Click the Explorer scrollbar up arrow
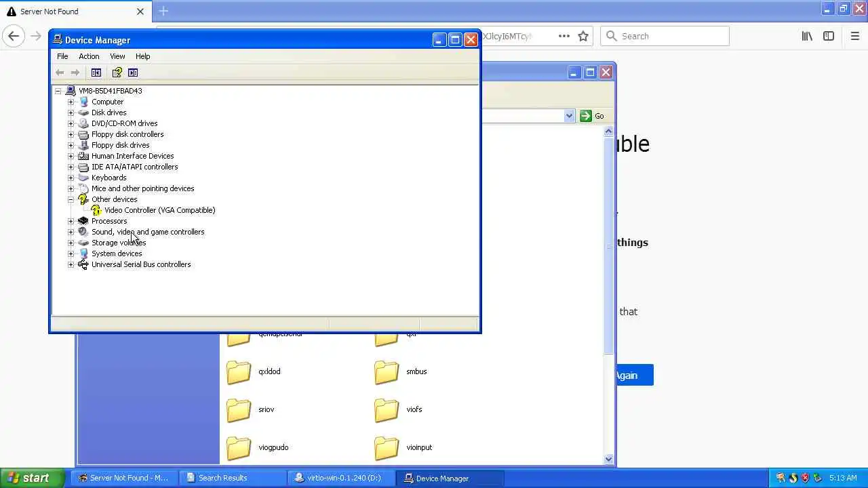Viewport: 868px width, 488px height. [608, 131]
